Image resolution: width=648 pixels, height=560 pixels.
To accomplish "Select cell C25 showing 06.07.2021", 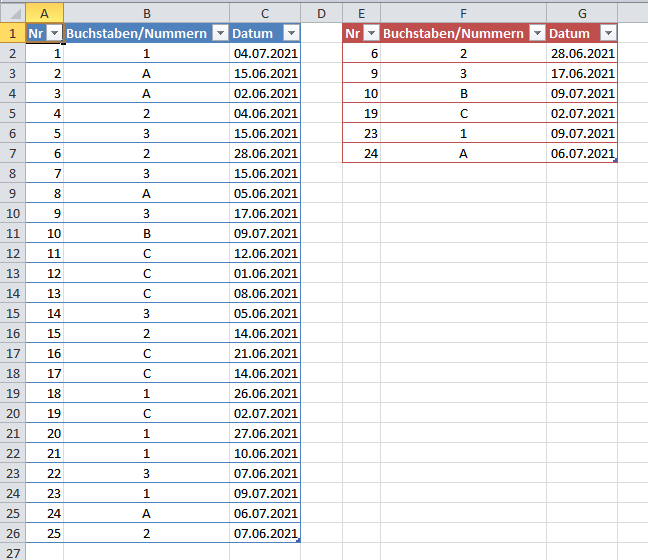I will [265, 513].
